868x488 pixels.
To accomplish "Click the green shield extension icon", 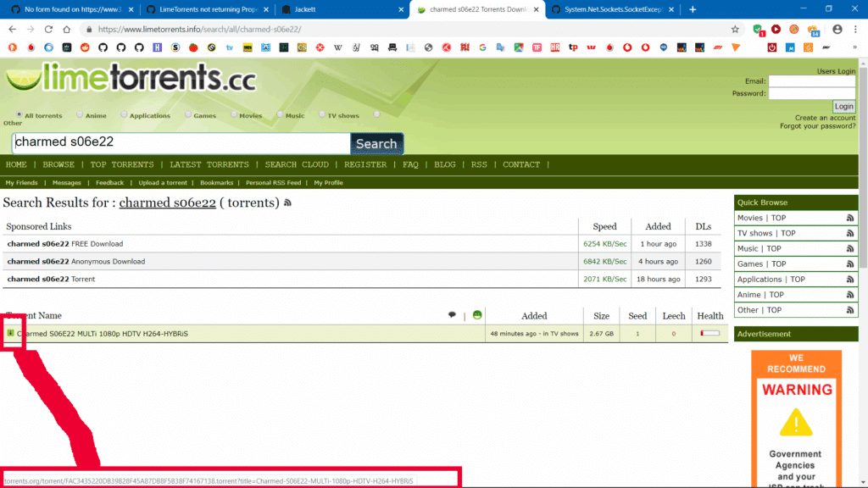I will [758, 30].
